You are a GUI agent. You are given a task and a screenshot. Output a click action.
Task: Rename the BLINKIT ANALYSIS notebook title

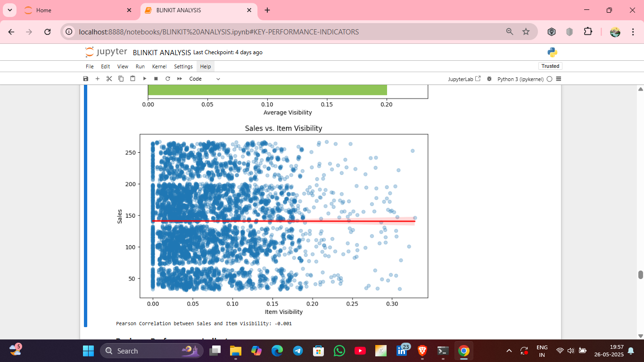click(x=162, y=52)
